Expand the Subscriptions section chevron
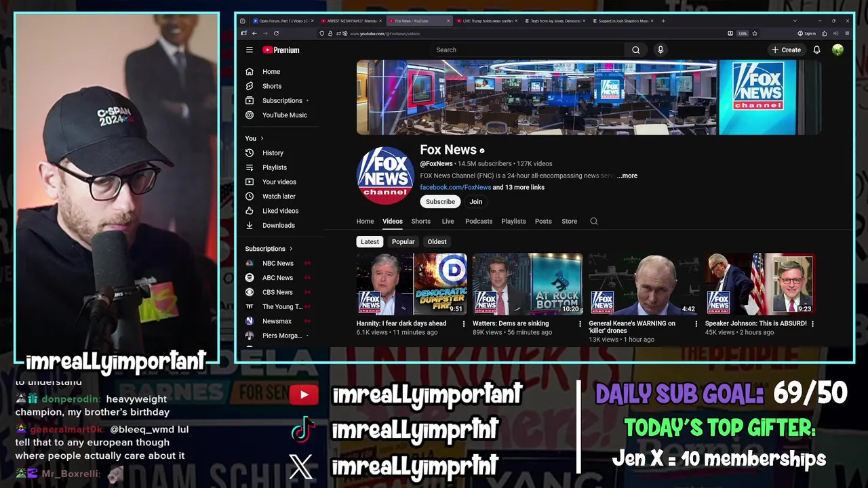 [291, 249]
